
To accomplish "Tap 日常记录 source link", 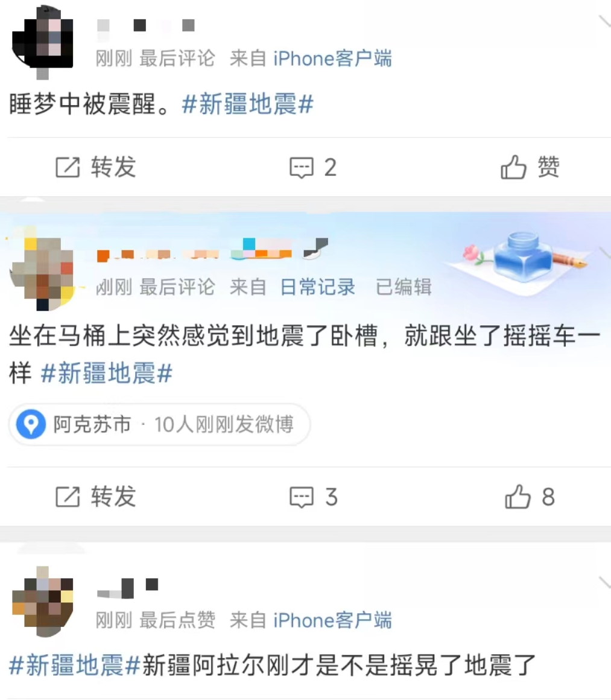I will (x=318, y=287).
